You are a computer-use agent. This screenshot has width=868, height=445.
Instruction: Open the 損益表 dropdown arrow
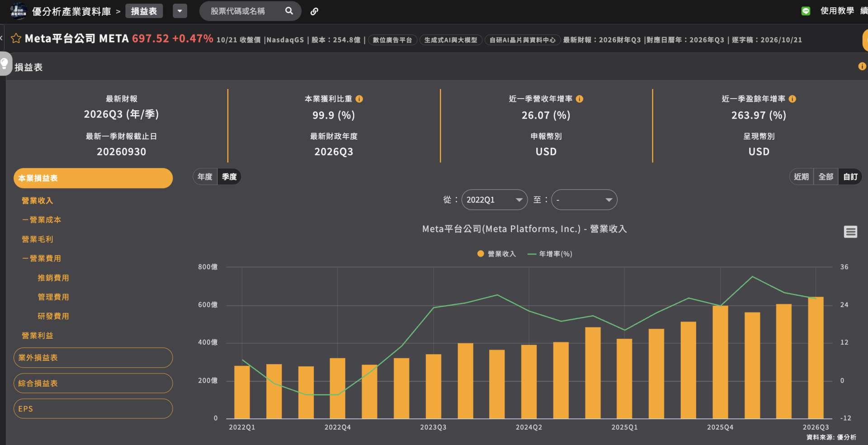tap(180, 11)
